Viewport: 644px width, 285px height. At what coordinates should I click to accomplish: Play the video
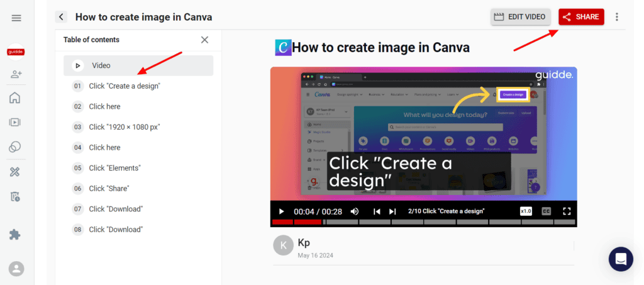[x=281, y=211]
